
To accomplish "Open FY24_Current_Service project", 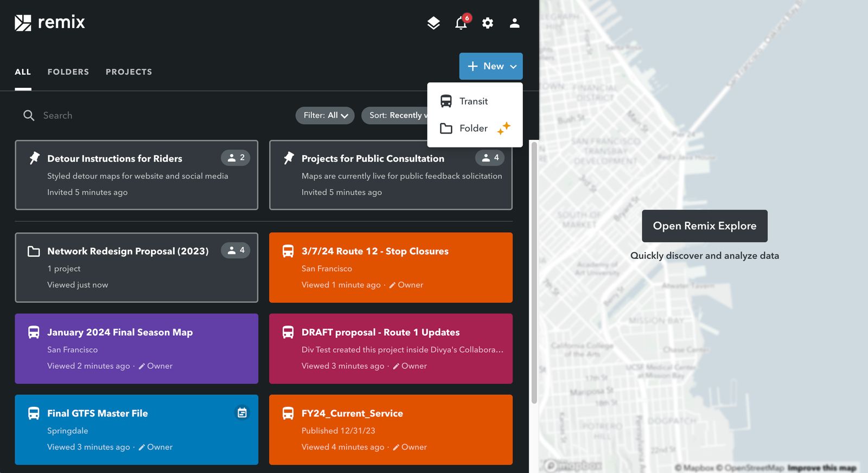I will pyautogui.click(x=391, y=430).
